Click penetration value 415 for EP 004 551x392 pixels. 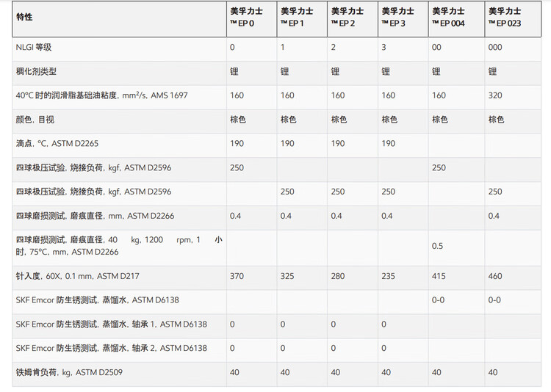pyautogui.click(x=439, y=276)
